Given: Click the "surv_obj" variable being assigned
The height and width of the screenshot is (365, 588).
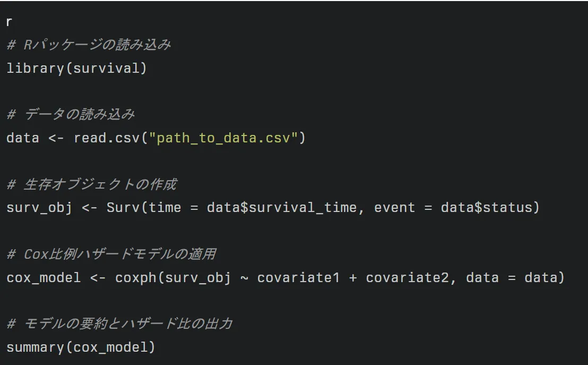Looking at the screenshot, I should click(x=39, y=207).
